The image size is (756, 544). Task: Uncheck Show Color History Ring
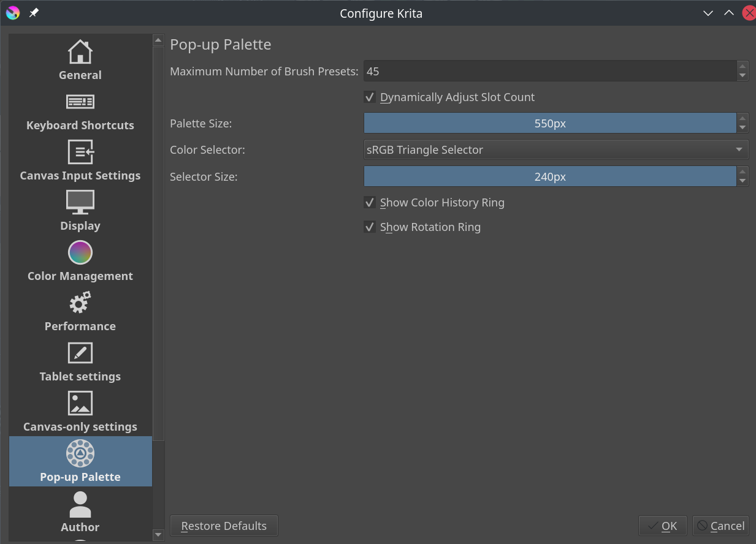tap(370, 203)
